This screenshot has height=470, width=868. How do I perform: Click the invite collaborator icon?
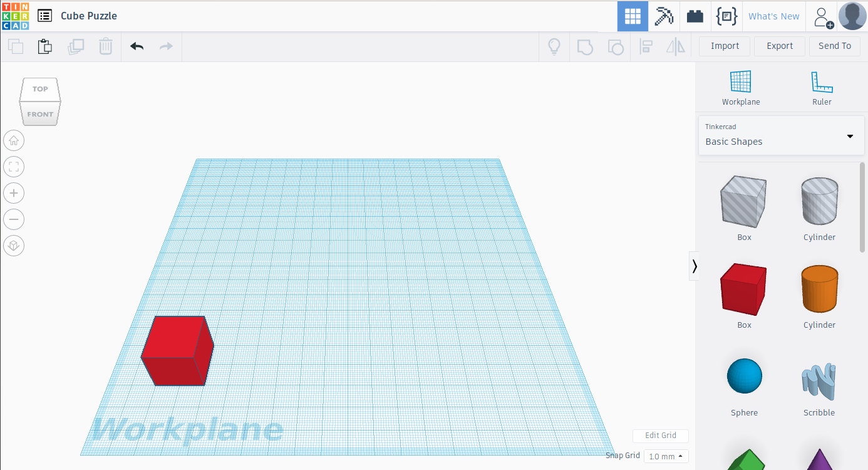(823, 17)
